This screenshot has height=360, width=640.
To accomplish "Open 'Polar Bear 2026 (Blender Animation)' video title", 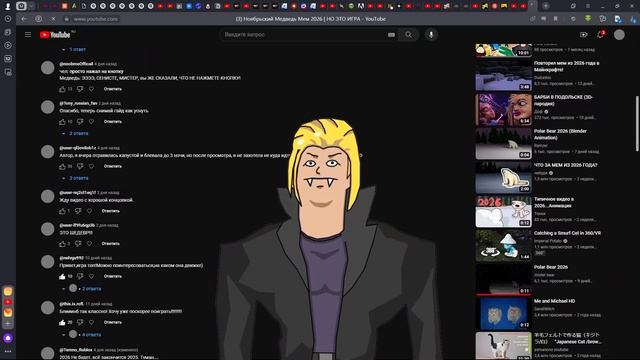I will (x=560, y=134).
